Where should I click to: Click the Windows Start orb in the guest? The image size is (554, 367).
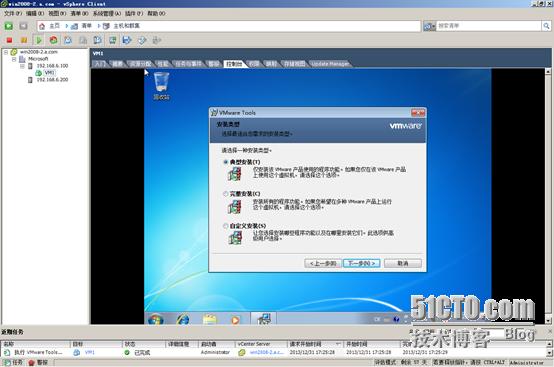pyautogui.click(x=155, y=319)
